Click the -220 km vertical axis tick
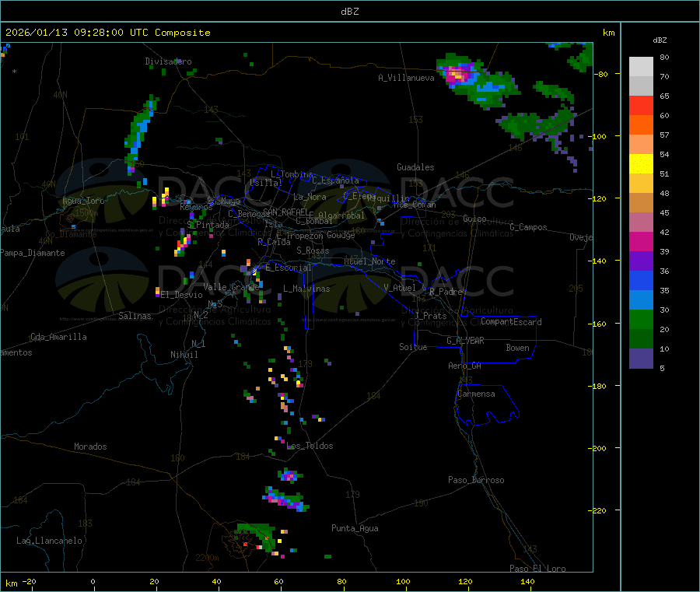The image size is (700, 592). point(599,510)
